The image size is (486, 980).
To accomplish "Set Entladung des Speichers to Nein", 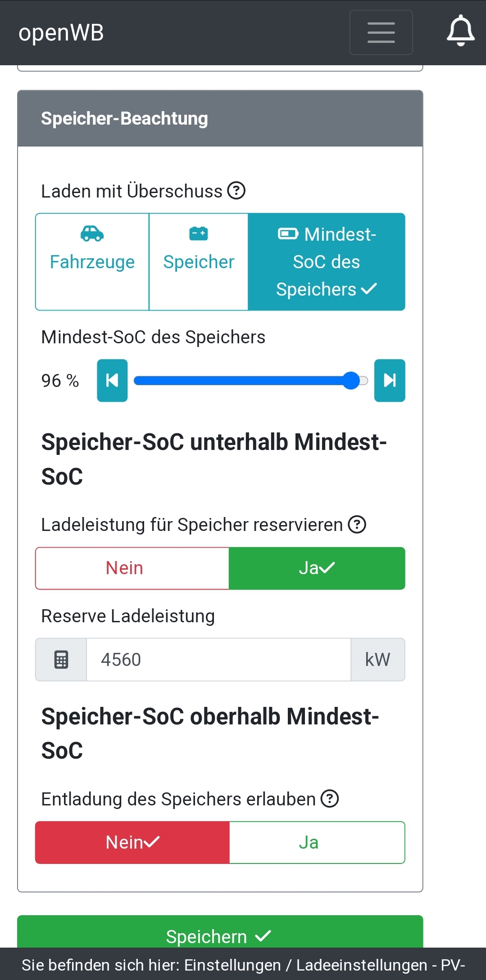I will pos(132,842).
